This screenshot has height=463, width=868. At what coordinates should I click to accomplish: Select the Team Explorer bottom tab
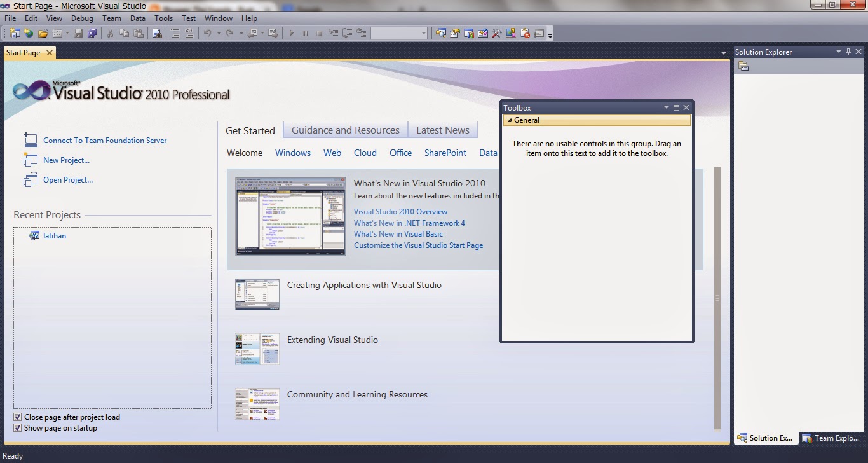pos(831,438)
